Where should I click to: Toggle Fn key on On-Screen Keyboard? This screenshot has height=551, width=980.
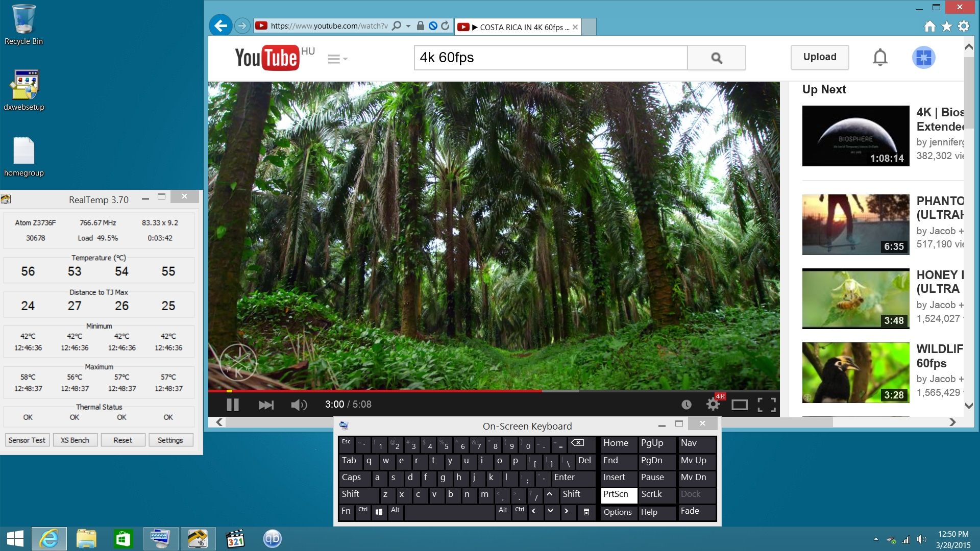point(347,512)
